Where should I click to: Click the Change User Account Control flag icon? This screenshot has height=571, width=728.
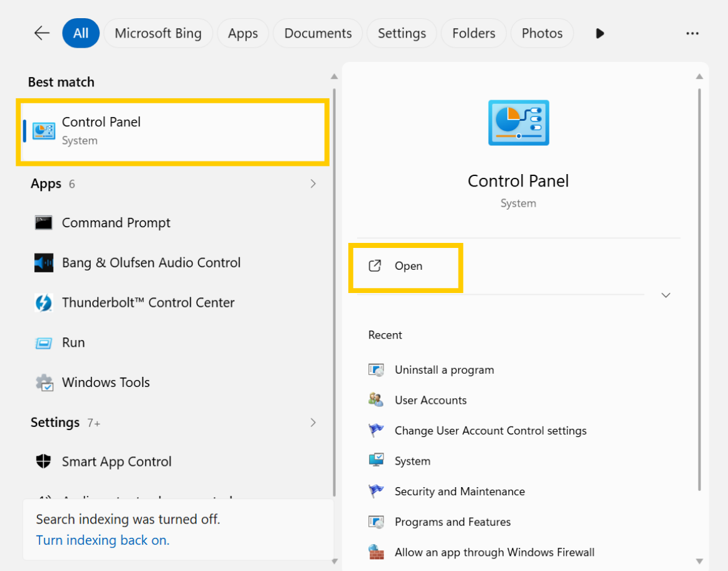pyautogui.click(x=376, y=431)
